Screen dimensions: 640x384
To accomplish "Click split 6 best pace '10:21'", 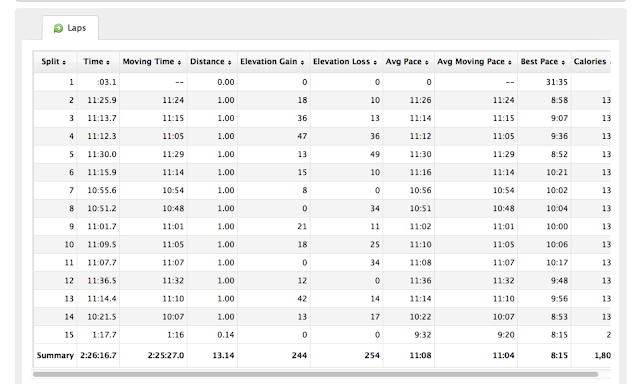I will point(557,172).
